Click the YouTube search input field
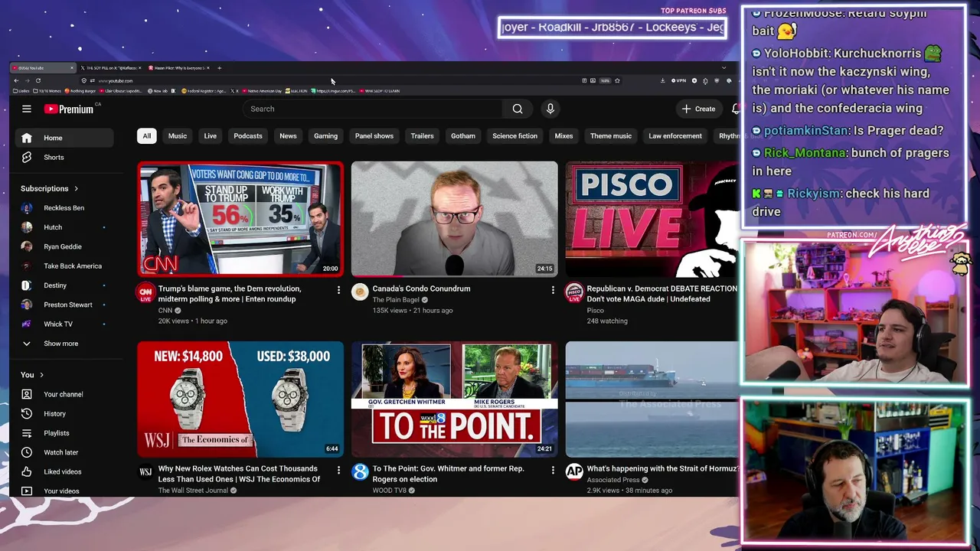Viewport: 980px width, 551px height. pyautogui.click(x=374, y=109)
